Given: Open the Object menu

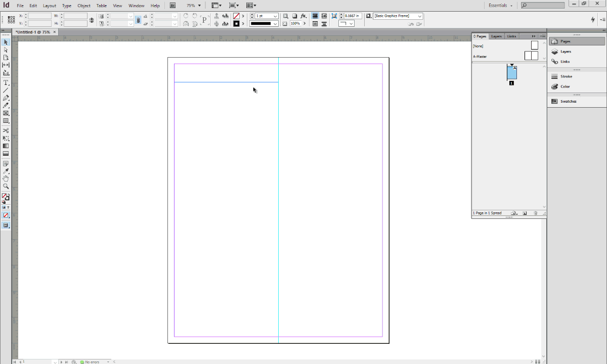Looking at the screenshot, I should coord(83,5).
